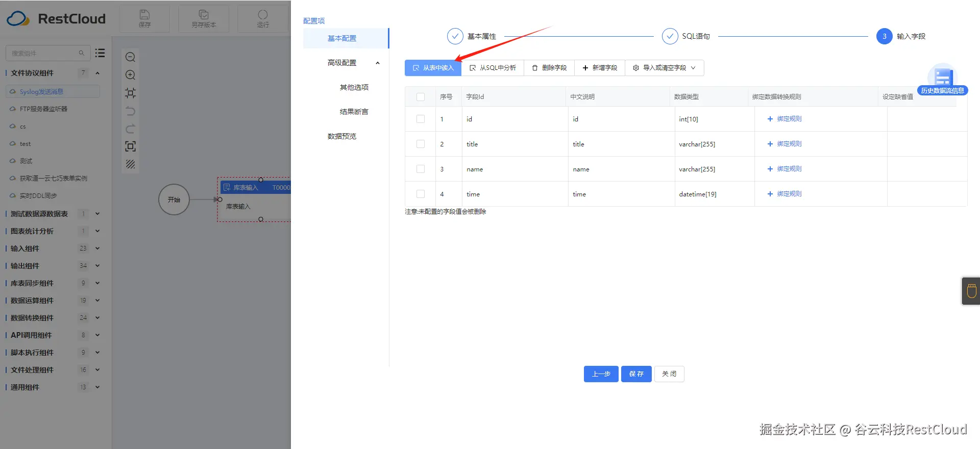The image size is (980, 449).
Task: Expand the 文件处理组件 group
Action: pos(97,370)
